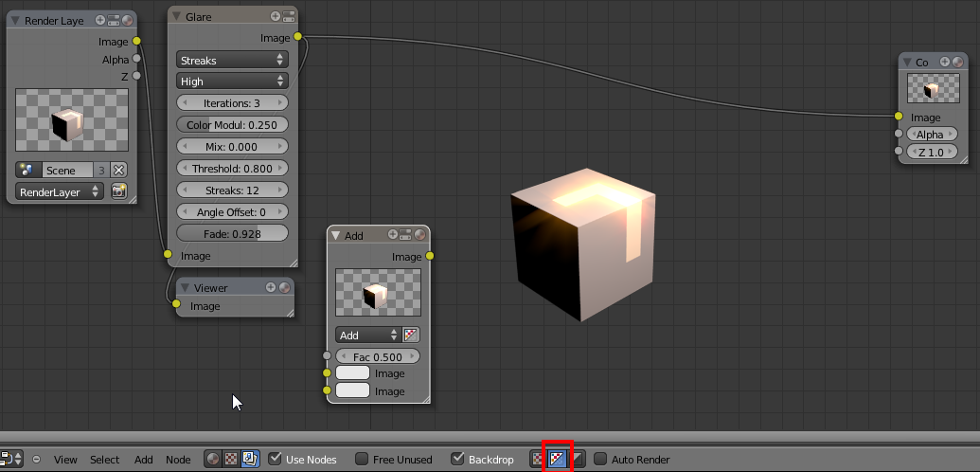Open Streaks glare type dropdown

pyautogui.click(x=232, y=60)
